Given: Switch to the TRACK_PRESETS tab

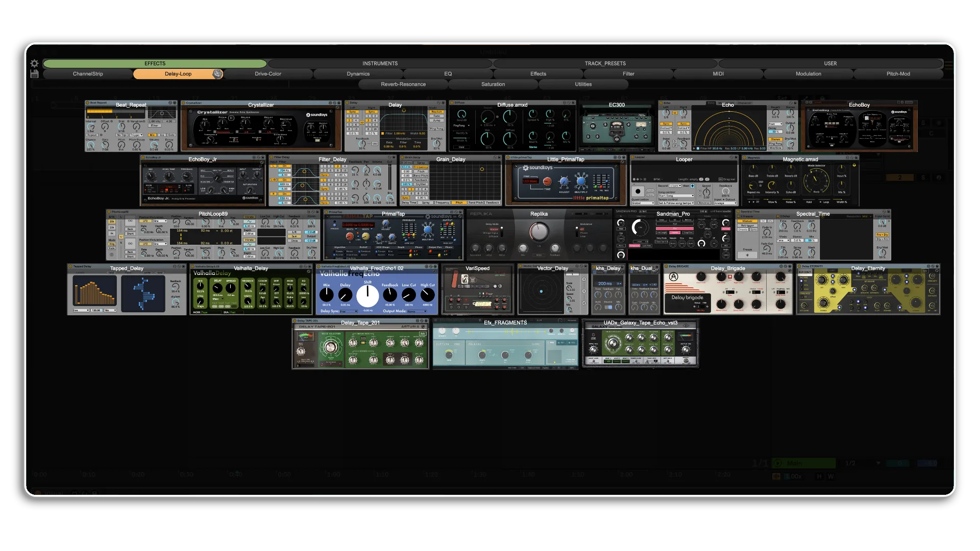Looking at the screenshot, I should coord(605,64).
